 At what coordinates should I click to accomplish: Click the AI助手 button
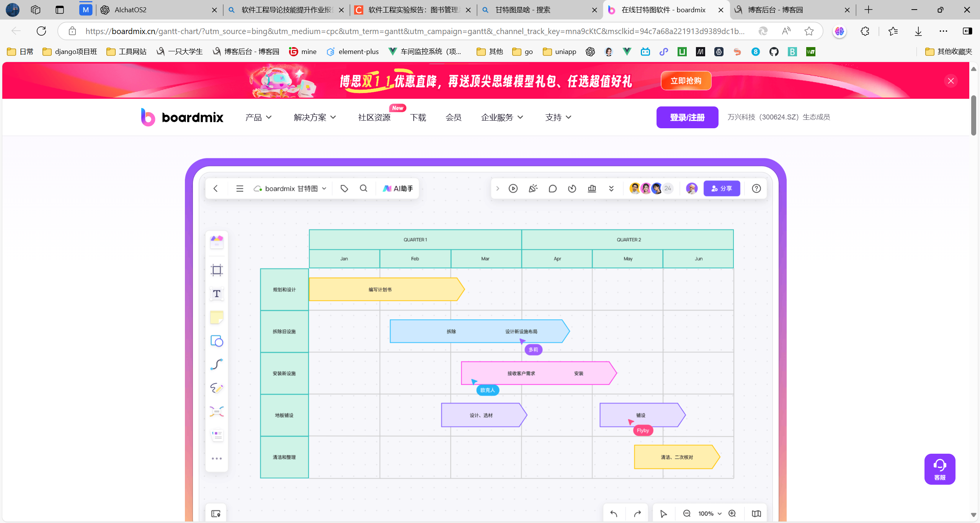click(398, 188)
